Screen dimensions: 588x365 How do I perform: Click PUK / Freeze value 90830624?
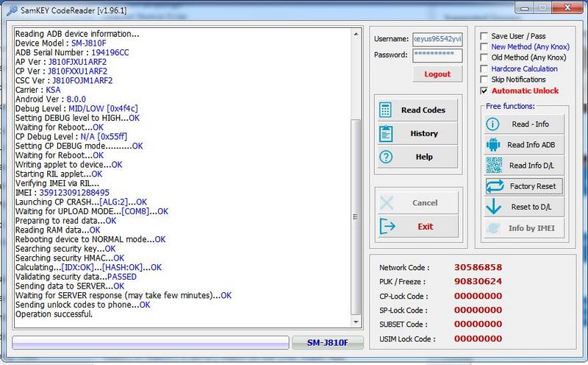pos(478,281)
